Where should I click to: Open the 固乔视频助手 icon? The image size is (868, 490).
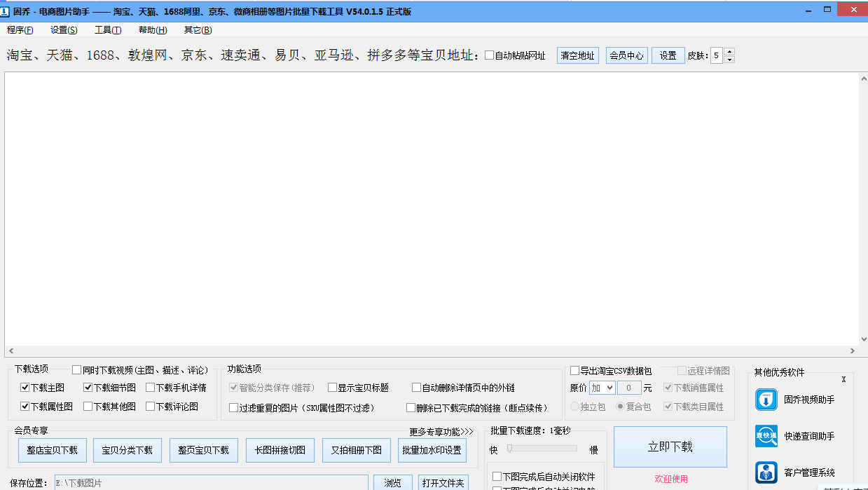(766, 400)
